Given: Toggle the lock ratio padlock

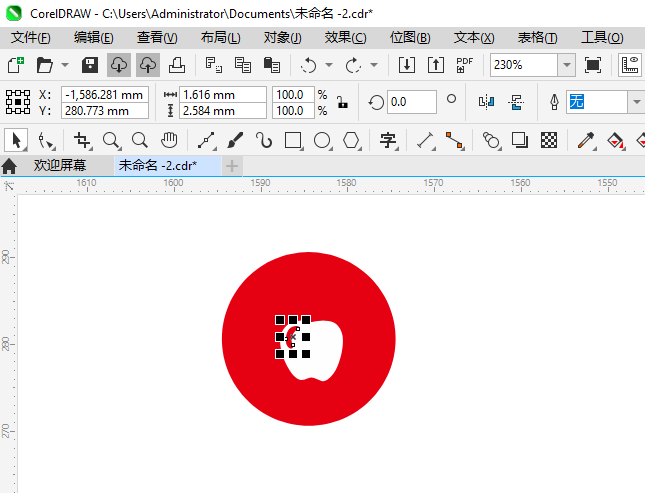Looking at the screenshot, I should pyautogui.click(x=342, y=102).
